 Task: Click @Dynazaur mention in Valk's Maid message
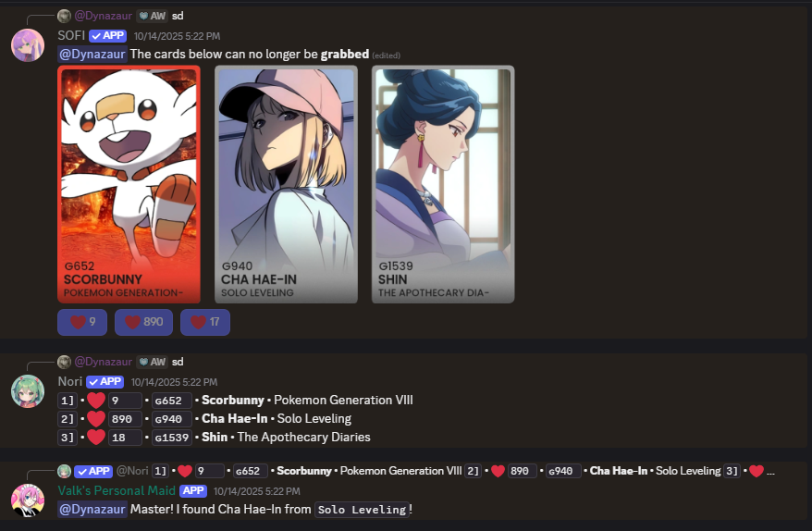pos(92,509)
